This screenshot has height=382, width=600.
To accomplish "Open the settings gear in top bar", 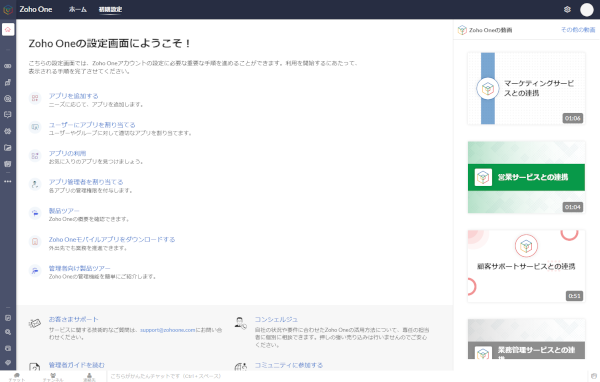I will [x=567, y=10].
